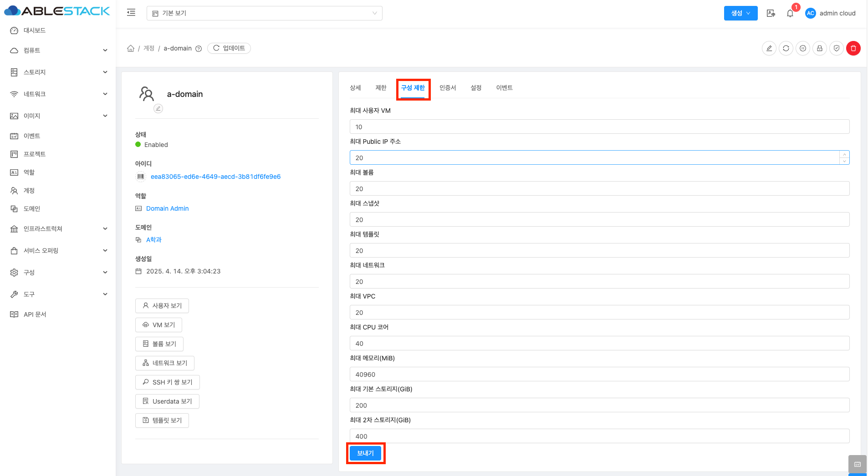Click the 보내기 submit button
The height and width of the screenshot is (476, 868).
(366, 453)
